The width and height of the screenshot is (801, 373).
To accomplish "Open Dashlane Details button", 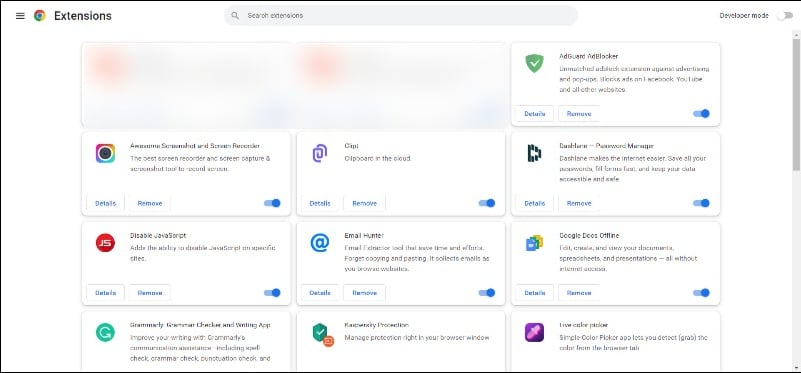I will (x=534, y=203).
